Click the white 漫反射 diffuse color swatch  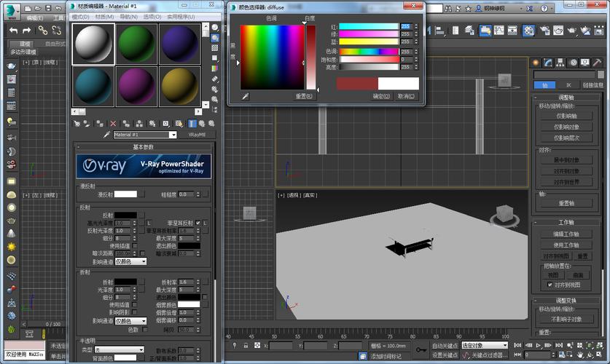(125, 194)
